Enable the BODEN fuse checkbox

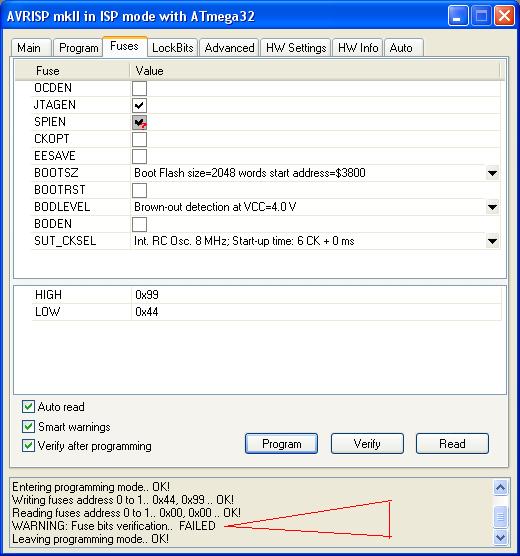coord(139,224)
